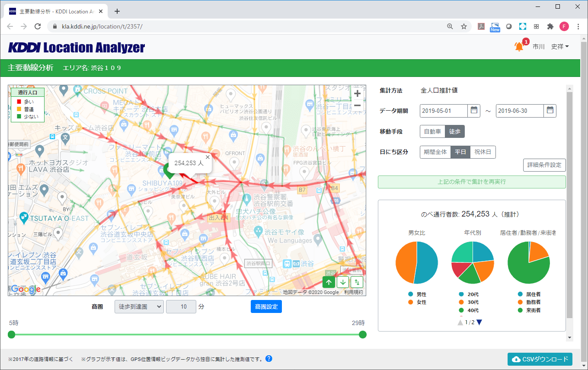This screenshot has height=370, width=588.
Task: Toggle 女性 in the gender pie legend
Action: click(x=417, y=302)
